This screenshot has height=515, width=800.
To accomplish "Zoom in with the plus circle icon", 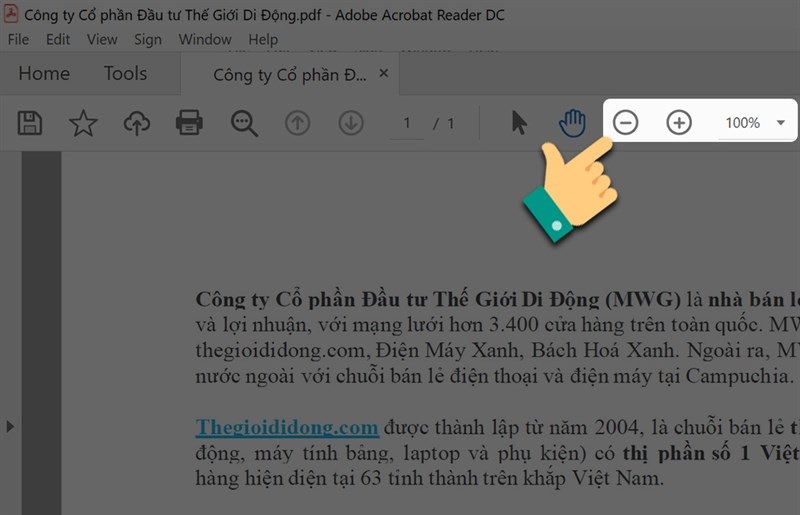I will coord(679,122).
